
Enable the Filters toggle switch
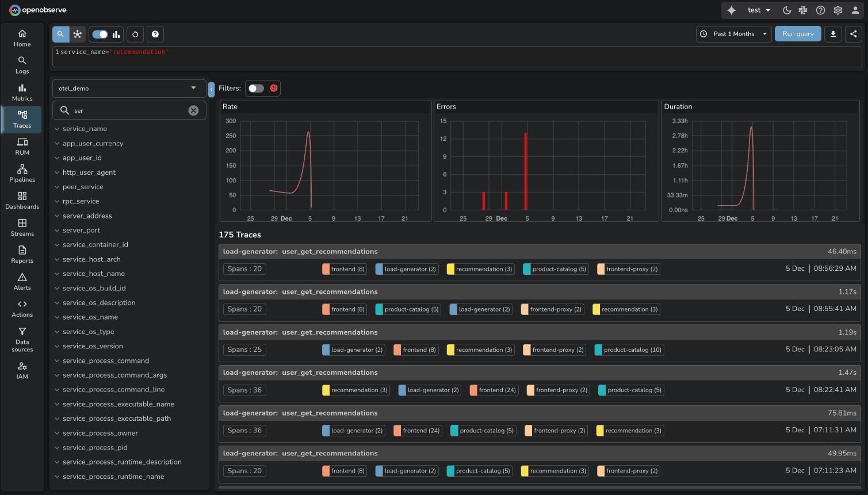(x=256, y=88)
